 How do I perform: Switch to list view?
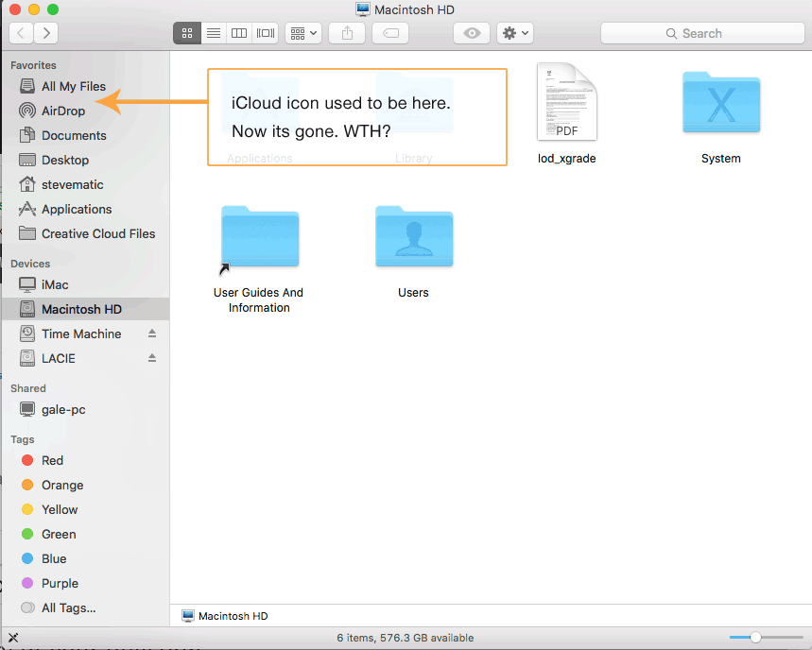[214, 33]
